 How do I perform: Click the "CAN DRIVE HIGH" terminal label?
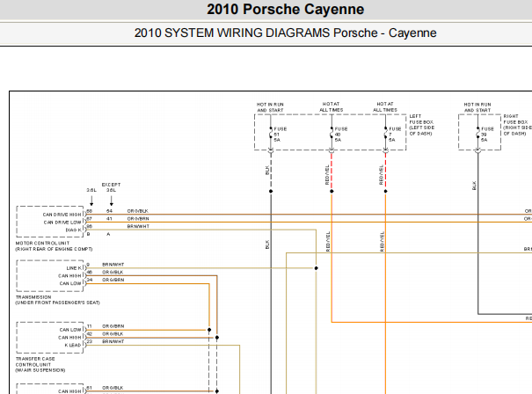pos(62,215)
